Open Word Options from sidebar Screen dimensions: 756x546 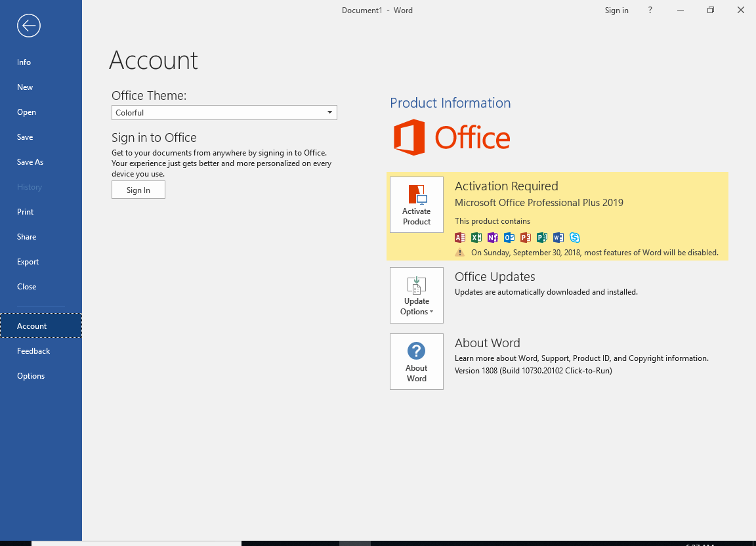pos(41,376)
